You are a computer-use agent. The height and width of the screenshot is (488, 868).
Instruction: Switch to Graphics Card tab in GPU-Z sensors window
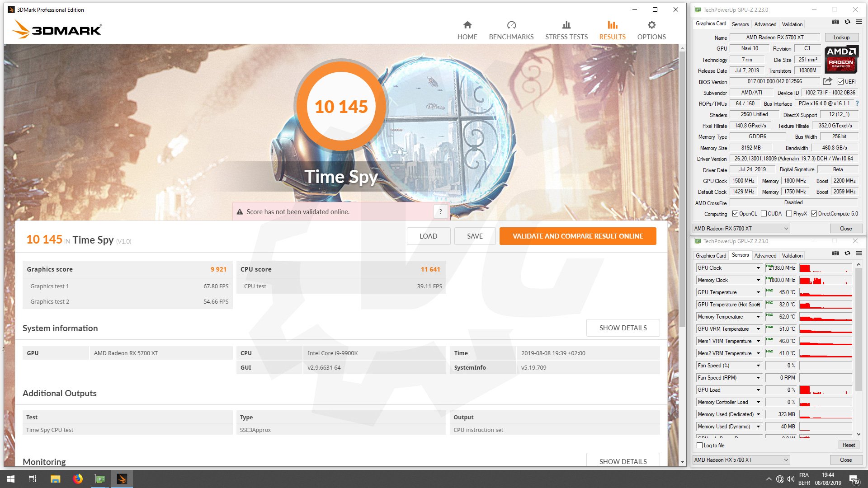pyautogui.click(x=711, y=256)
